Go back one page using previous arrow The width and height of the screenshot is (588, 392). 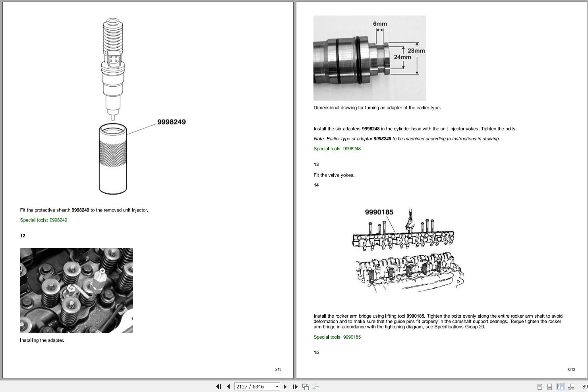[x=228, y=386]
